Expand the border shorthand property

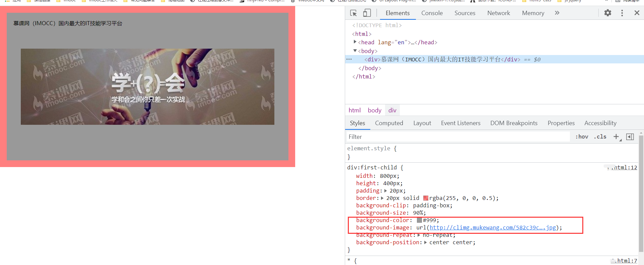[382, 198]
